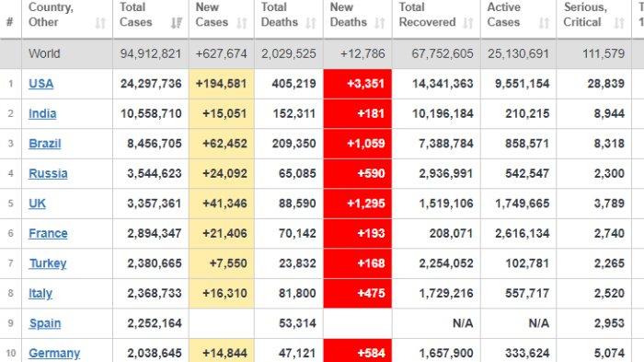
Task: Click Total Recovered sort arrows icon
Action: click(x=467, y=23)
